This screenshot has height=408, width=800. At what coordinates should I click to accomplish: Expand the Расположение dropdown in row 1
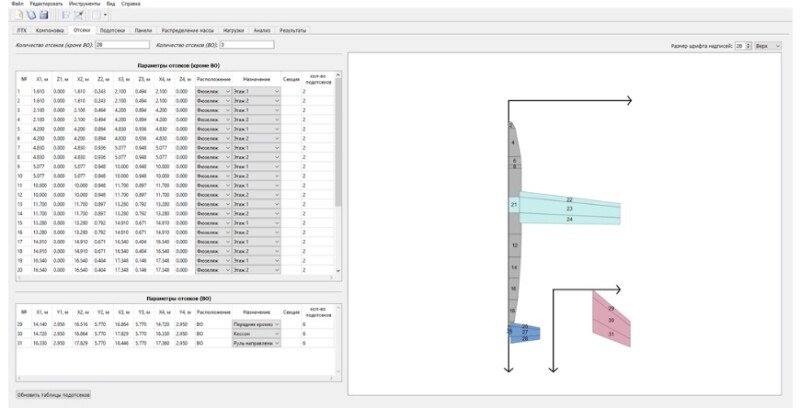click(214, 91)
